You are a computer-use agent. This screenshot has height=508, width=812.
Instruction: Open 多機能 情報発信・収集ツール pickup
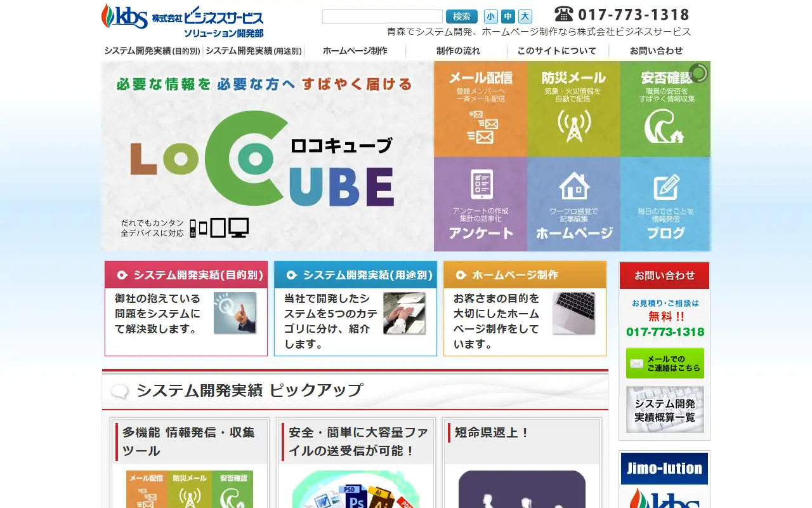tap(189, 441)
